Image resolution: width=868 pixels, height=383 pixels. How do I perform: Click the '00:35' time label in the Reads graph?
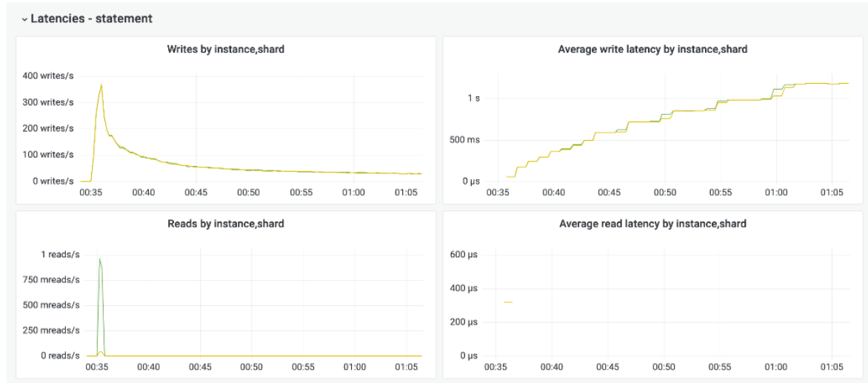[96, 367]
